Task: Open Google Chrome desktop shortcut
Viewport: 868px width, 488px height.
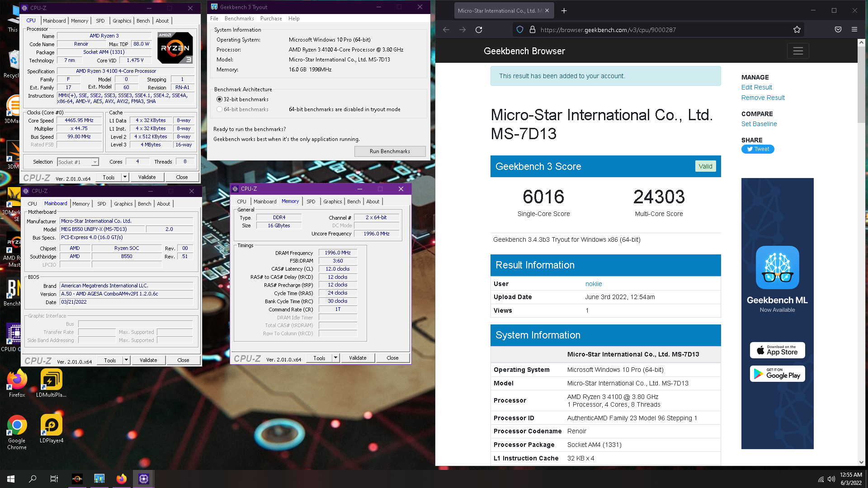Action: click(x=17, y=432)
